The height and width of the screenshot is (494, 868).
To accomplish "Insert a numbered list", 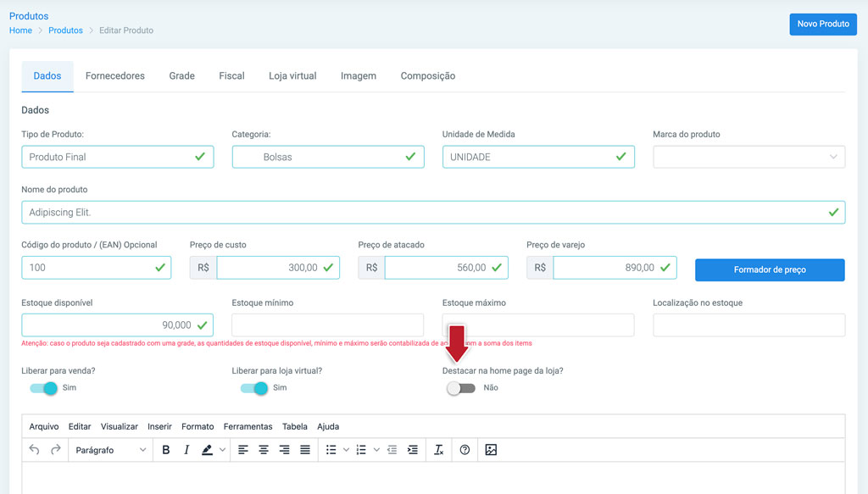I will tap(361, 450).
